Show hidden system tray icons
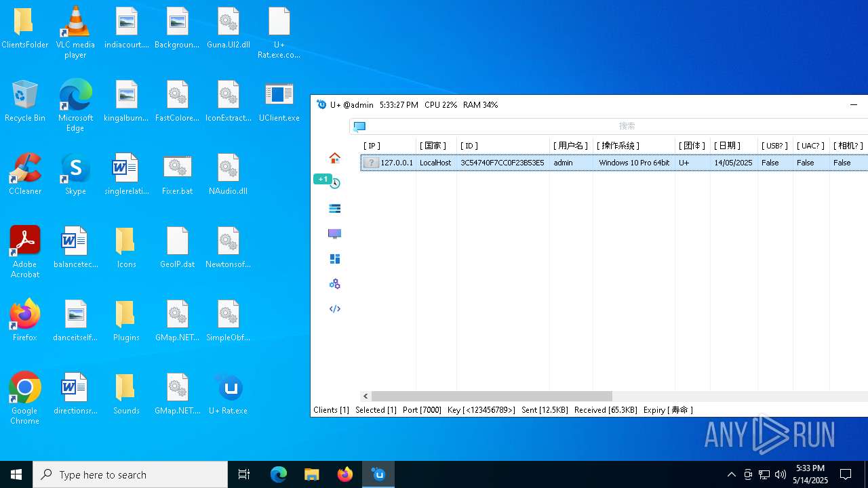Viewport: 868px width, 488px height. coord(731,474)
